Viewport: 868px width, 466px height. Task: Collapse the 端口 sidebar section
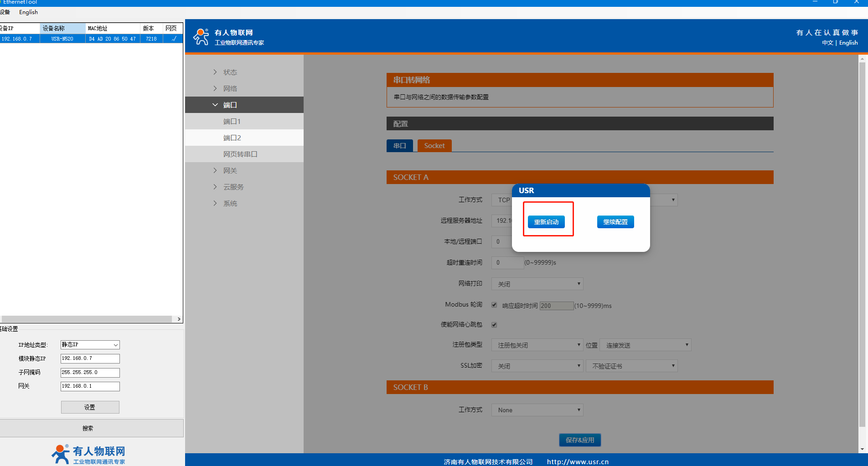tap(230, 105)
